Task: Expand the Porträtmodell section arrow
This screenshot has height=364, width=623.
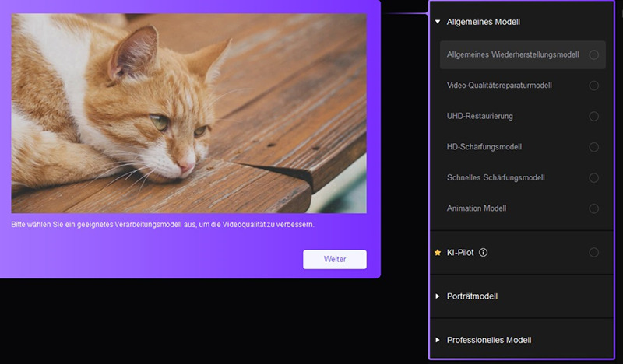Action: (438, 296)
